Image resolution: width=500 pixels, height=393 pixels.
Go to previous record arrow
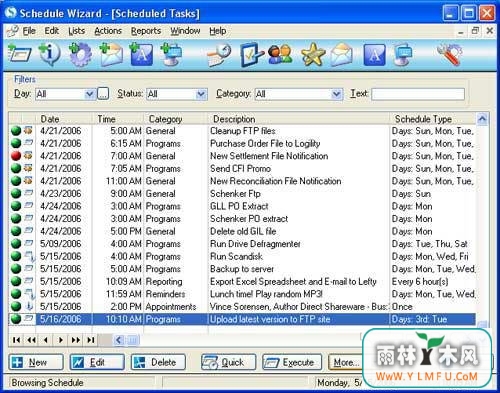click(x=46, y=340)
